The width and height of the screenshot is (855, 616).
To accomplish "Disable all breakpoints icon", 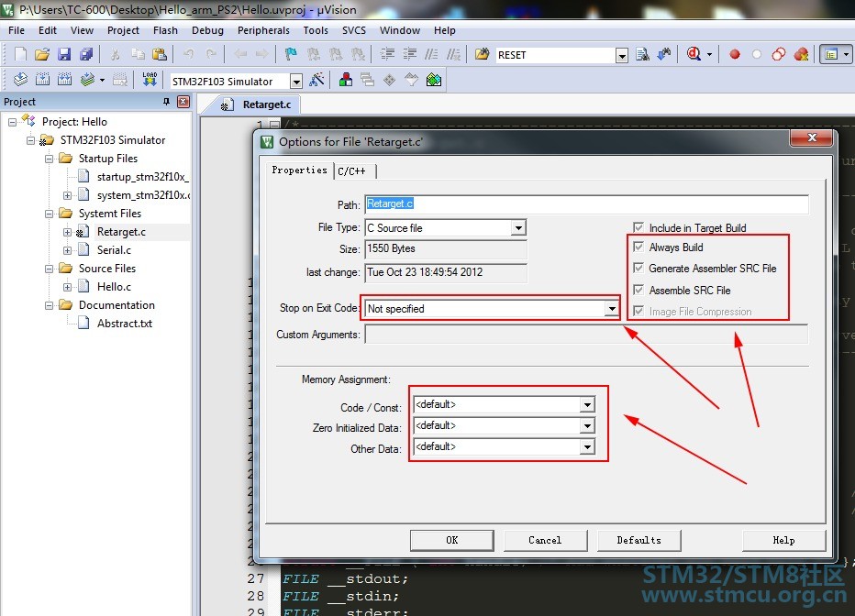I will pyautogui.click(x=779, y=54).
